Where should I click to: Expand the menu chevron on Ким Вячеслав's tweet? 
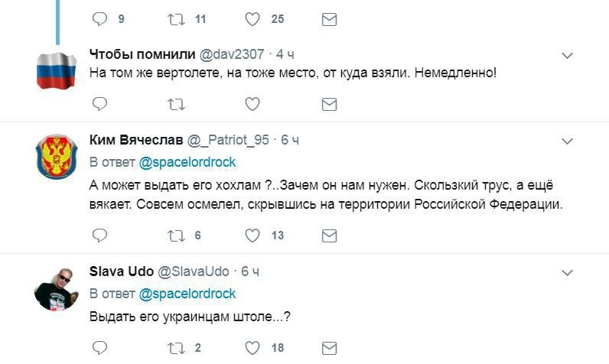568,141
